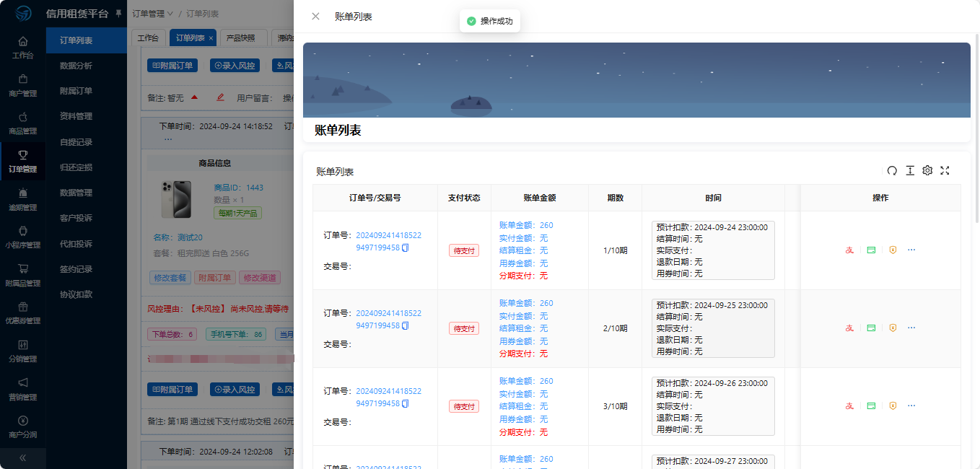This screenshot has width=980, height=469.
Task: Close the 订单列表 page tab
Action: click(211, 38)
